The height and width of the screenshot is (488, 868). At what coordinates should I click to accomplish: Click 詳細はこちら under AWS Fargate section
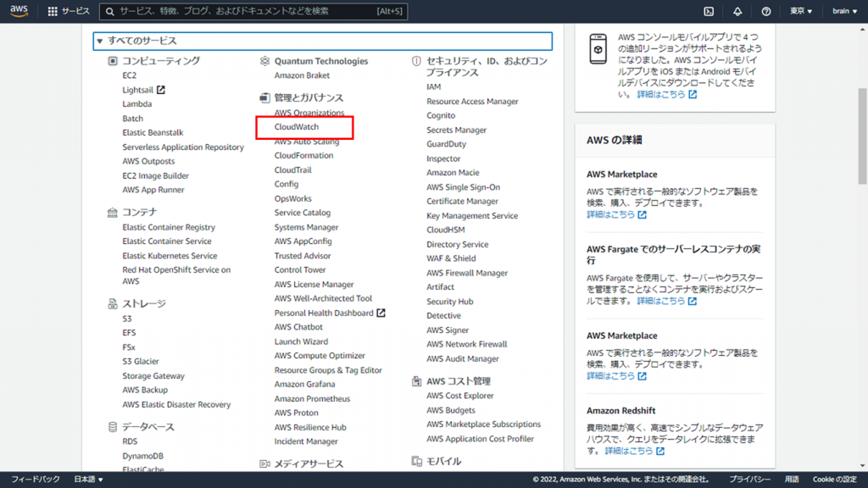point(666,301)
